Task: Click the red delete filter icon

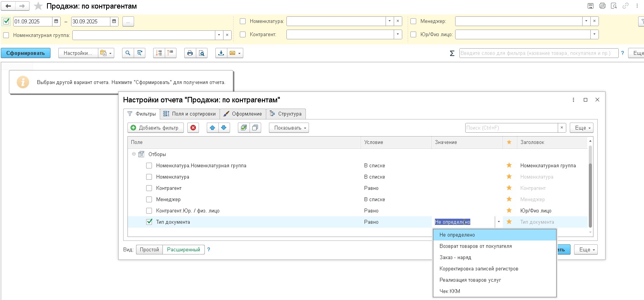Action: click(x=193, y=128)
